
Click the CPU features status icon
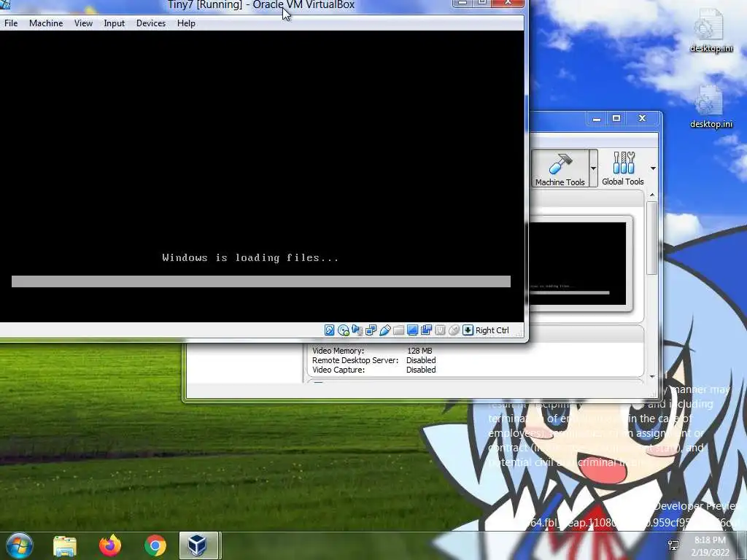click(440, 330)
